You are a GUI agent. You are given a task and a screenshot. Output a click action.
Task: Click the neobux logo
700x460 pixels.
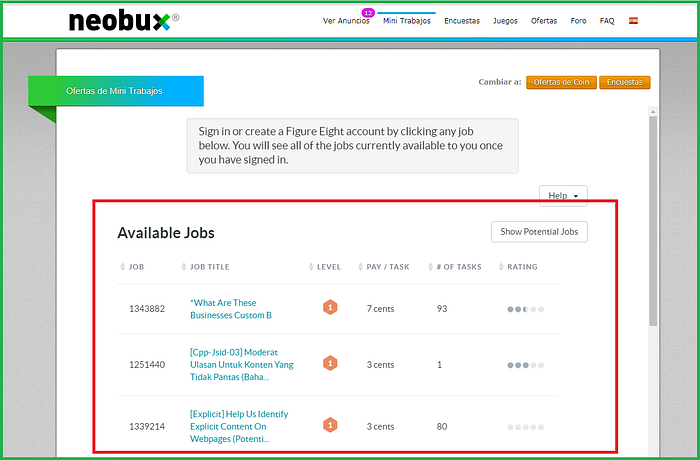pos(124,21)
